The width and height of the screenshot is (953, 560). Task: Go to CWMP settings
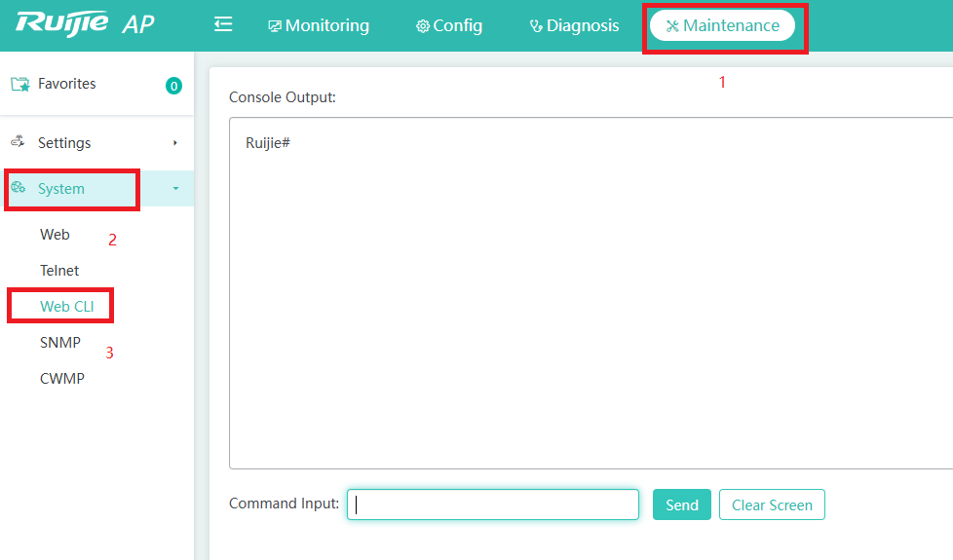(62, 379)
